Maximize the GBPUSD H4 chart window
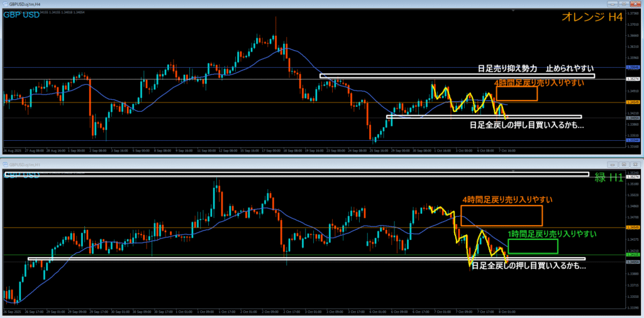Image resolution: width=644 pixels, height=318 pixels. pyautogui.click(x=624, y=3)
